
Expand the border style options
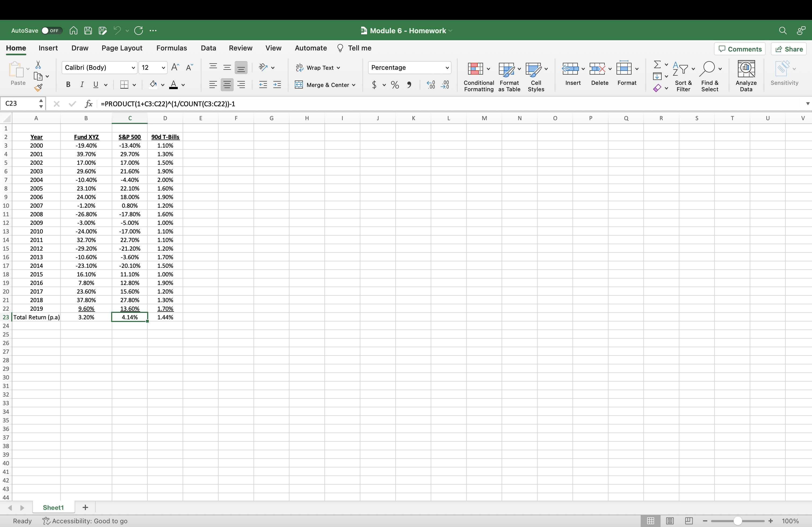pos(134,85)
